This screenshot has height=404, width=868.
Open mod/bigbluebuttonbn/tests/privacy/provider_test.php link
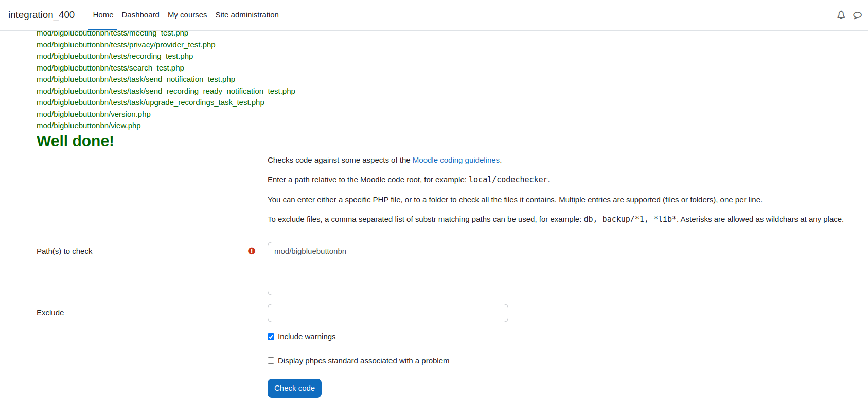click(126, 45)
